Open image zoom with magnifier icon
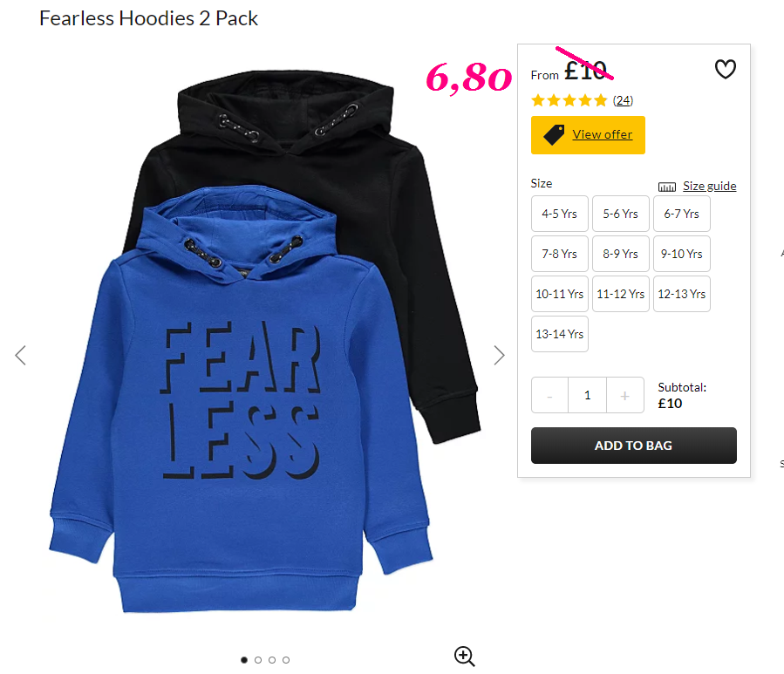Image resolution: width=784 pixels, height=674 pixels. coord(465,656)
